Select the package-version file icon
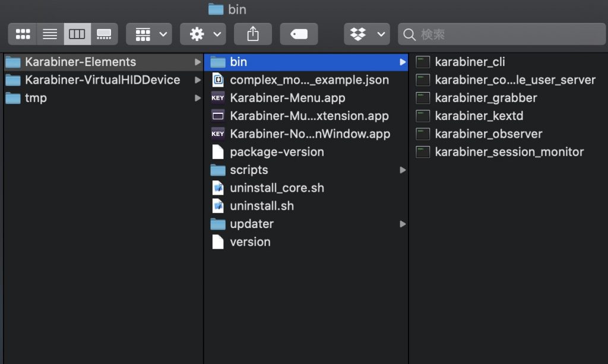608x364 pixels. pyautogui.click(x=218, y=152)
